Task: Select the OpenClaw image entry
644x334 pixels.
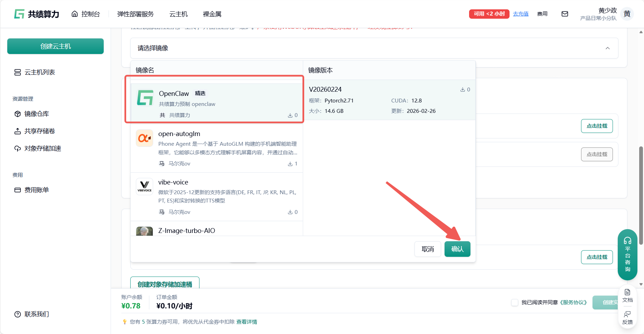Action: (214, 102)
